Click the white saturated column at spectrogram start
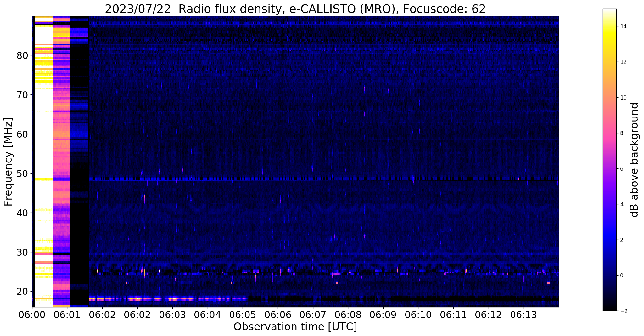Viewport: 644px width, 336px height. point(43,162)
